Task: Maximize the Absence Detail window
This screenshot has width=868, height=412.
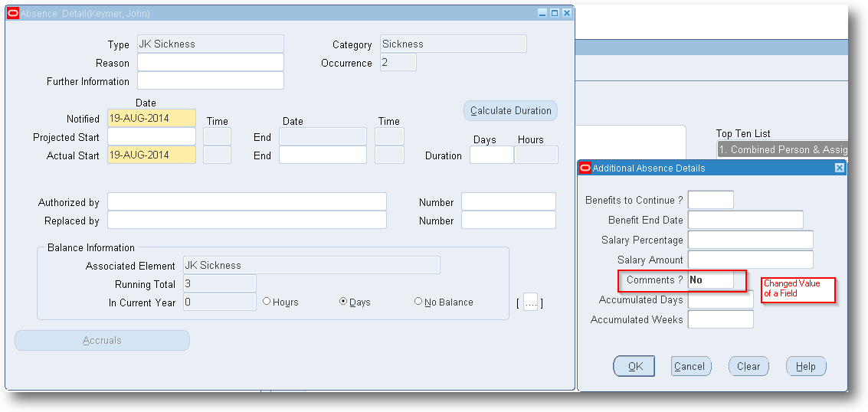Action: pos(555,13)
